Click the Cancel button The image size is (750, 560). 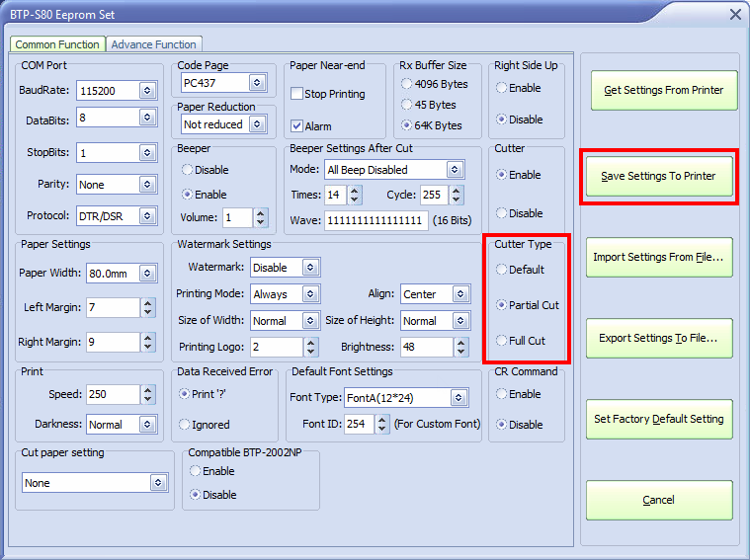659,500
